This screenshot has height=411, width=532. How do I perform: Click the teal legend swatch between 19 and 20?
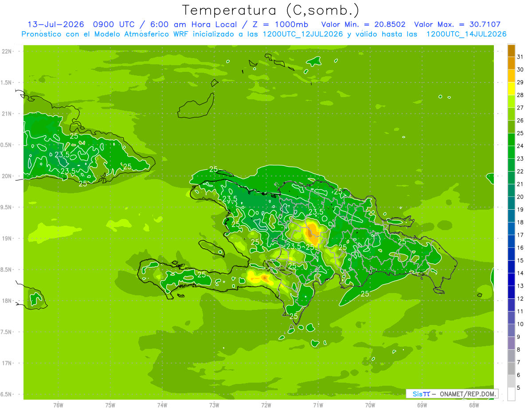[511, 203]
